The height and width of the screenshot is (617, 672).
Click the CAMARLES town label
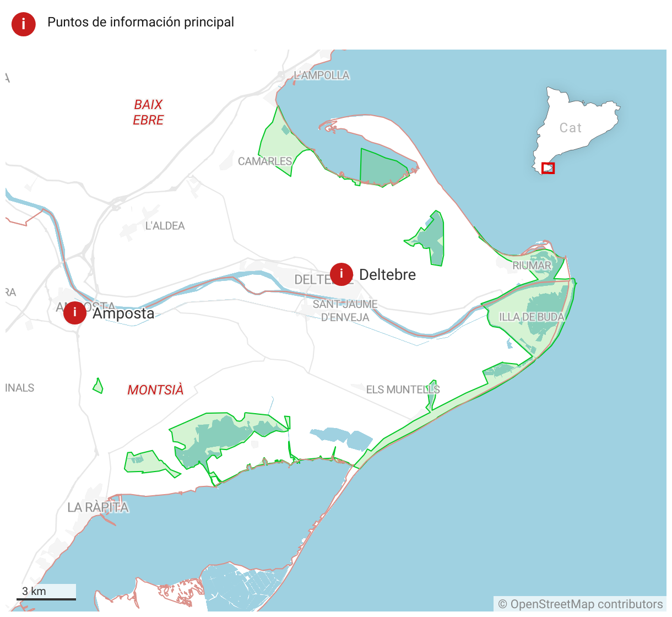[265, 161]
